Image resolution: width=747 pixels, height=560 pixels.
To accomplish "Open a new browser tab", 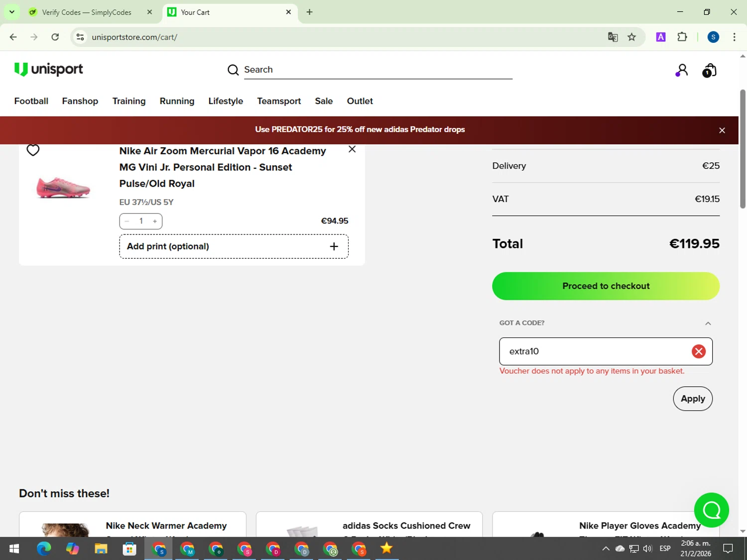I will tap(309, 12).
